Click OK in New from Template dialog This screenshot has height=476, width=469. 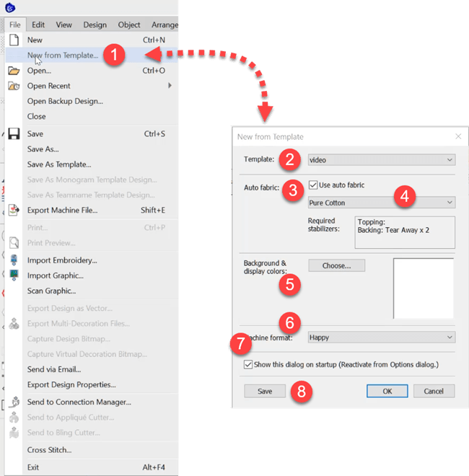(388, 391)
